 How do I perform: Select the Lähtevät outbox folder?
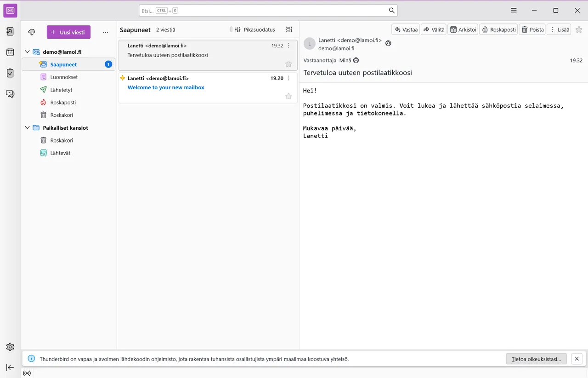[x=68, y=153]
